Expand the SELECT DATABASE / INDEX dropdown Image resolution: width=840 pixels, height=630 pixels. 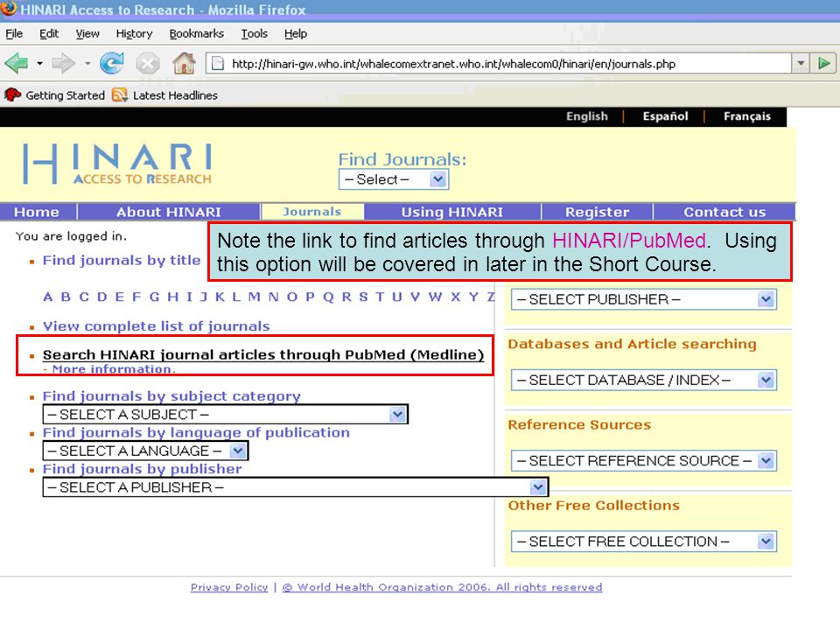644,381
